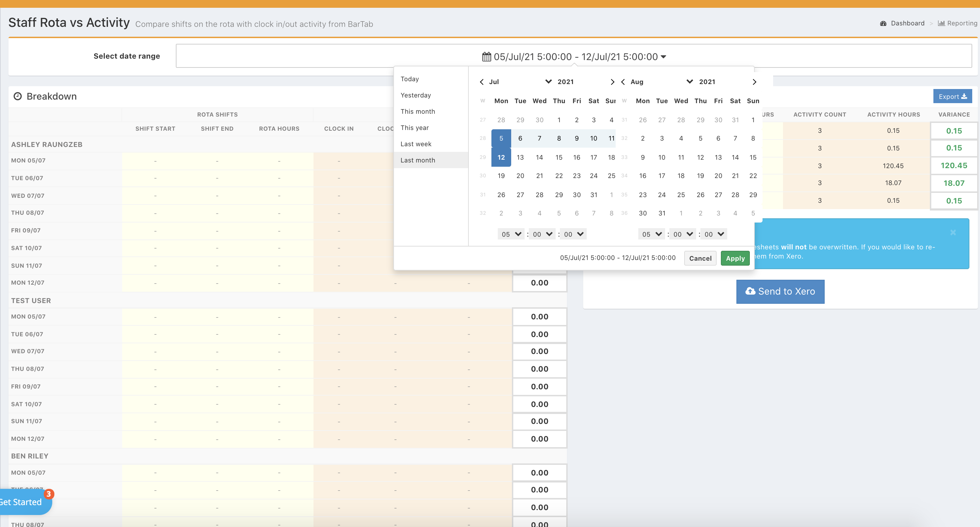Open the Get Started widget
The height and width of the screenshot is (527, 980).
[x=23, y=502]
